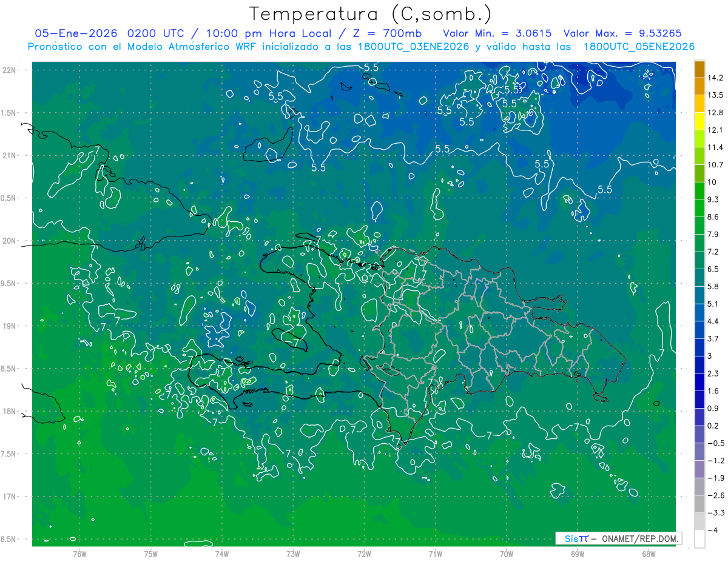The image size is (728, 562).
Task: Click the "71W" longitude axis label
Action: pyautogui.click(x=435, y=554)
